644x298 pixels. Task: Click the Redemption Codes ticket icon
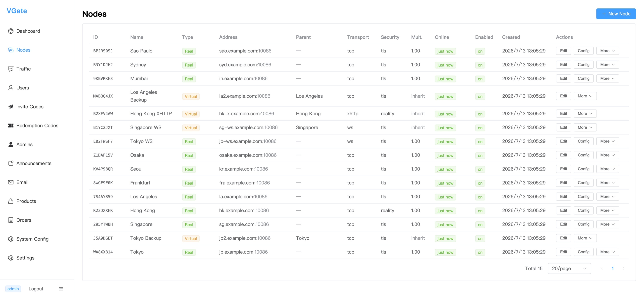point(11,125)
